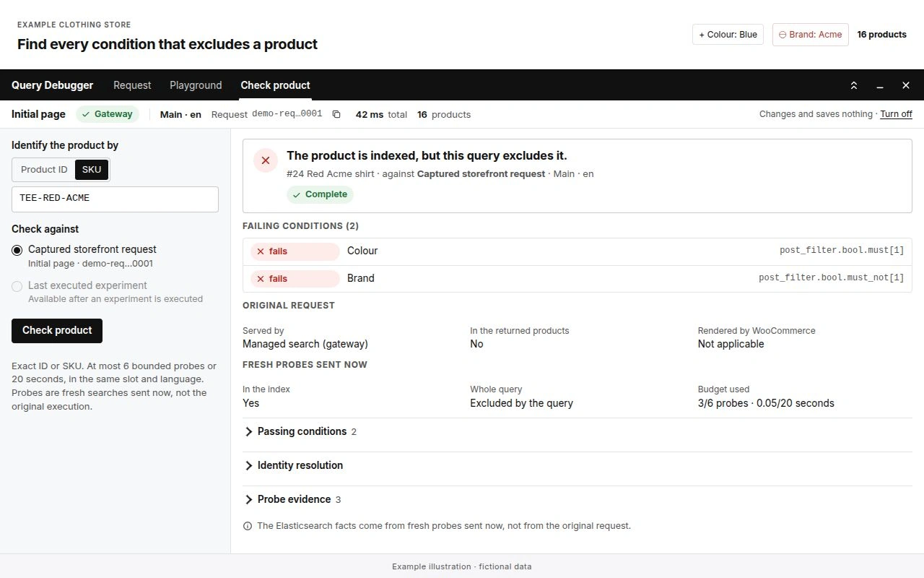The width and height of the screenshot is (924, 578).
Task: Switch identifier mode to SKU
Action: click(92, 170)
